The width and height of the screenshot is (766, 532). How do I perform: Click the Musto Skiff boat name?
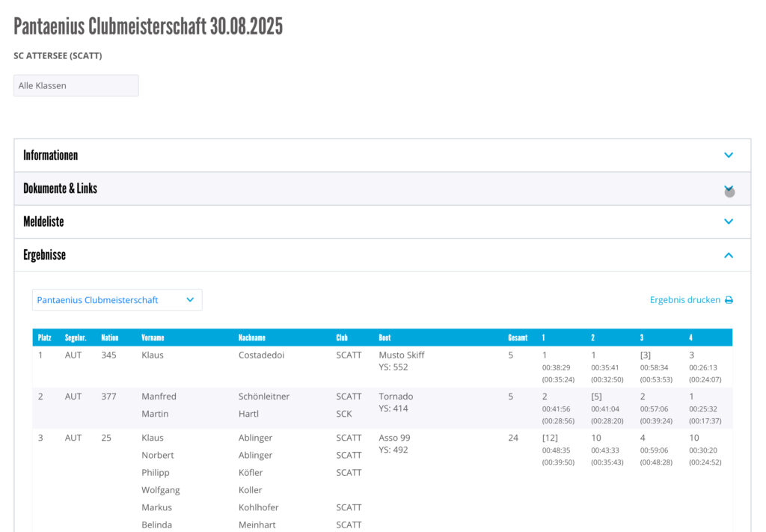point(402,355)
